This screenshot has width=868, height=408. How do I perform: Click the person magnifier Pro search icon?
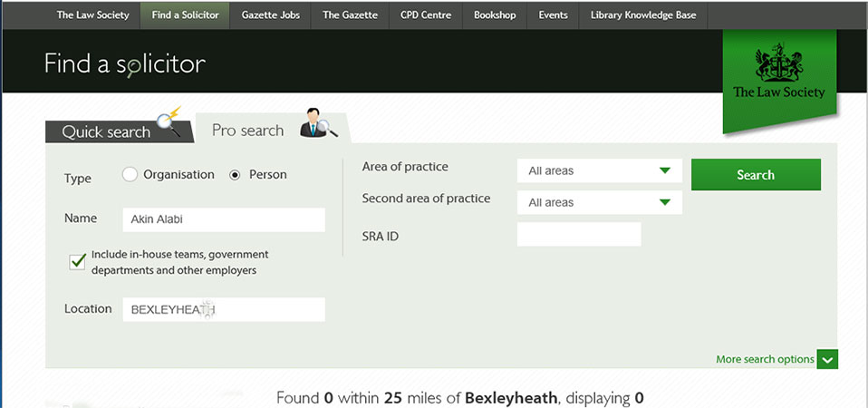coord(319,124)
